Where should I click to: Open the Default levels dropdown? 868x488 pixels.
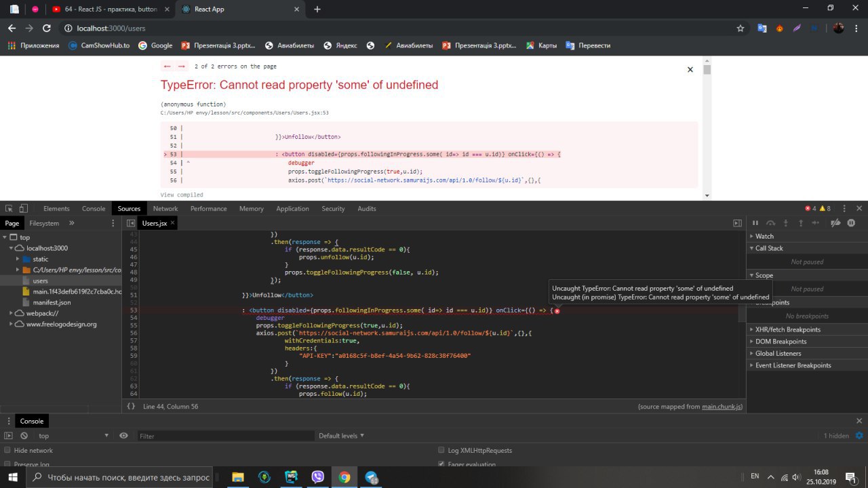tap(341, 436)
